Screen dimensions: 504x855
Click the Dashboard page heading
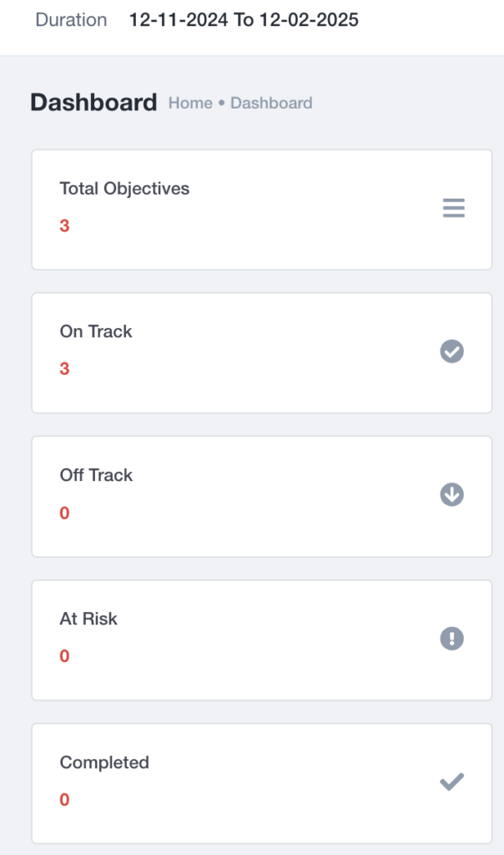(x=93, y=103)
